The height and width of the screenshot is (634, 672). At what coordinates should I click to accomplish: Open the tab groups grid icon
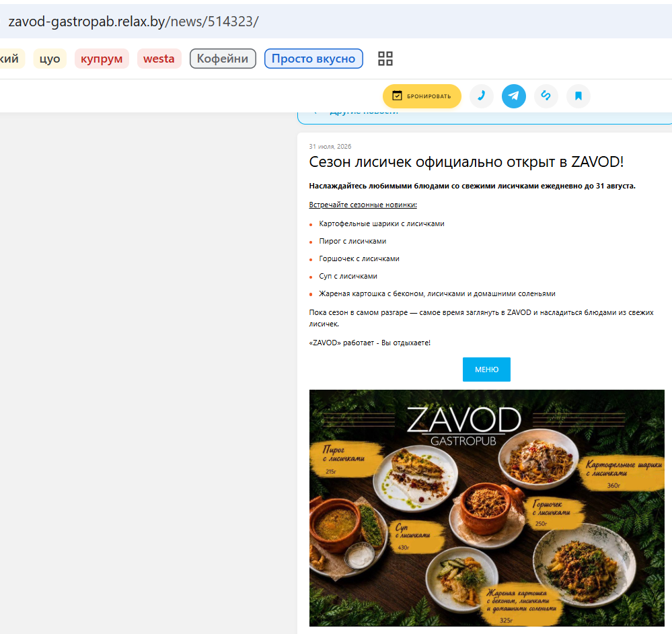click(x=385, y=59)
